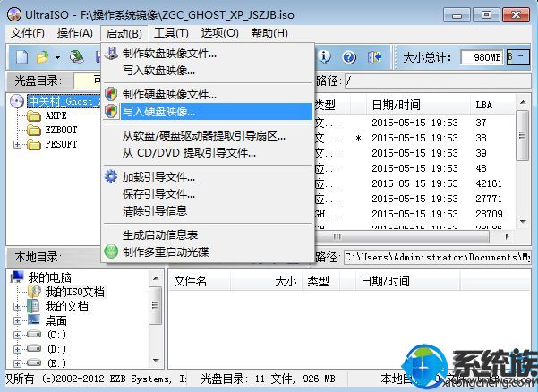The width and height of the screenshot is (538, 392).
Task: Expand the (D:) drive tree node
Action: 17,349
